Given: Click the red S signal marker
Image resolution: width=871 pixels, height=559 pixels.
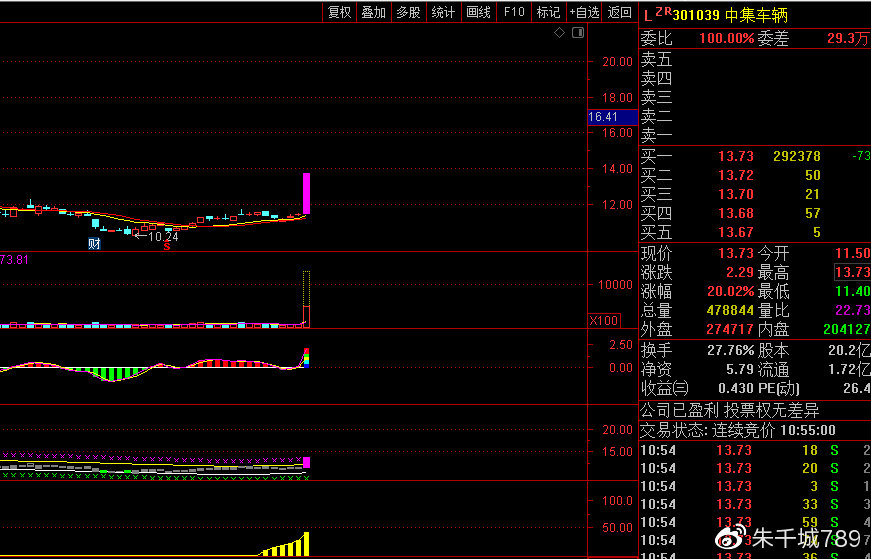Looking at the screenshot, I should coord(167,247).
